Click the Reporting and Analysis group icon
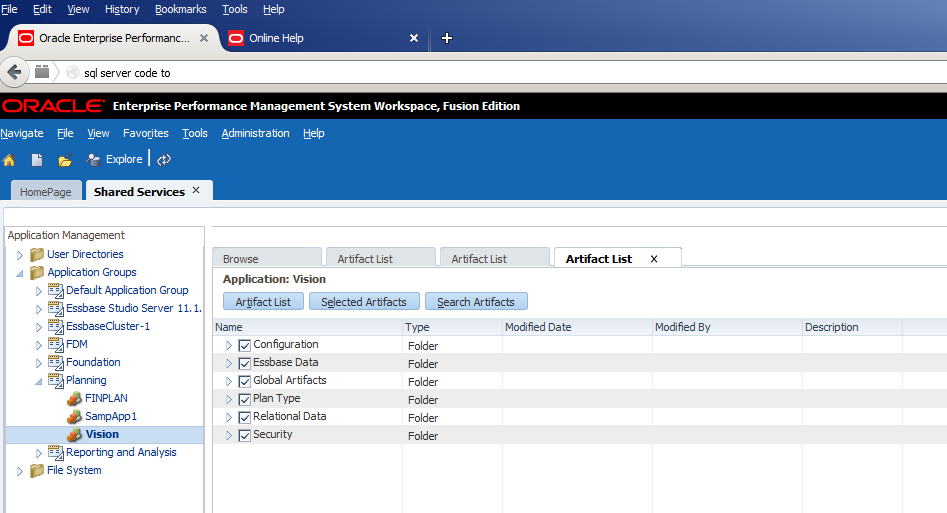This screenshot has height=513, width=947. click(x=56, y=453)
